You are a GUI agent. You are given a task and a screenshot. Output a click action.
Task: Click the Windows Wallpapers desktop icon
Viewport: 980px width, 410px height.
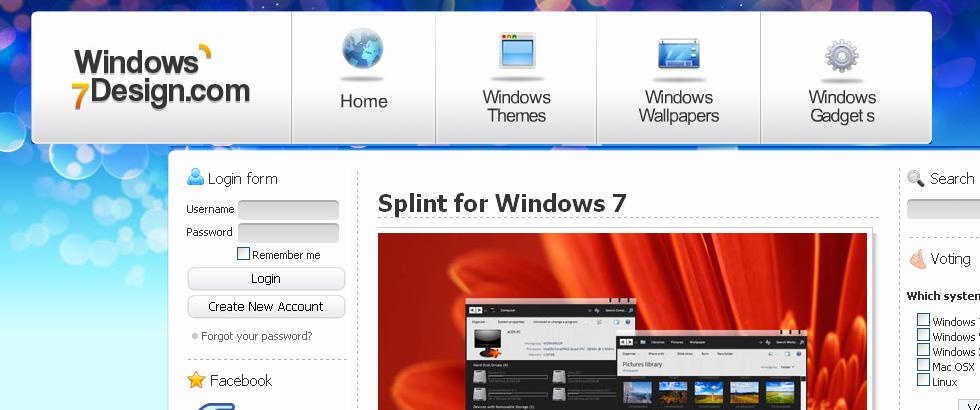point(679,53)
